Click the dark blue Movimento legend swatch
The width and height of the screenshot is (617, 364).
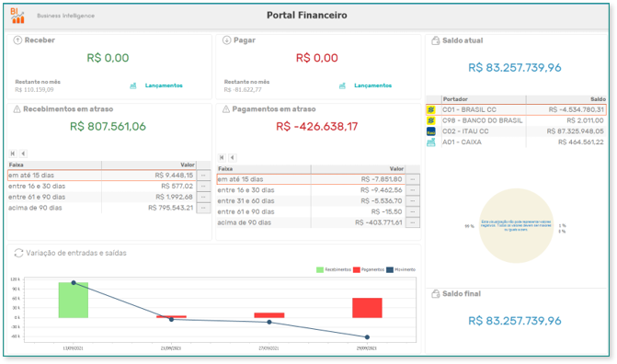(390, 270)
